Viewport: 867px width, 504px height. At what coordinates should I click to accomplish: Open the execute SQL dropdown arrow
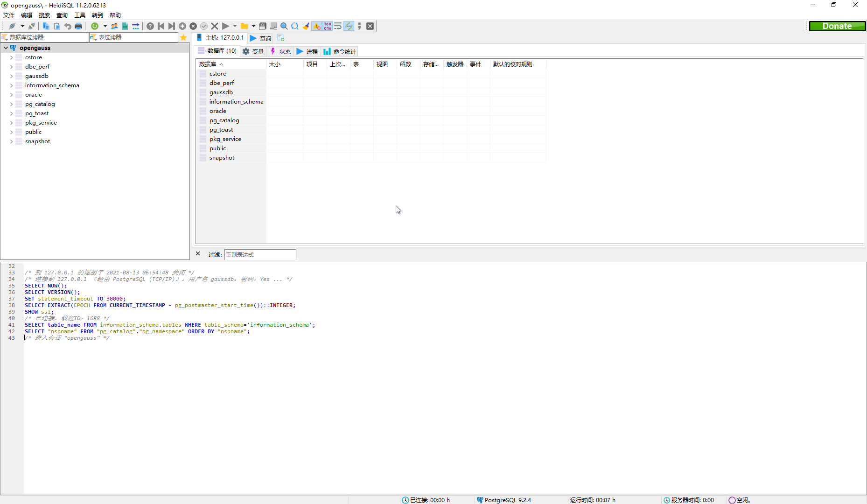tap(235, 26)
